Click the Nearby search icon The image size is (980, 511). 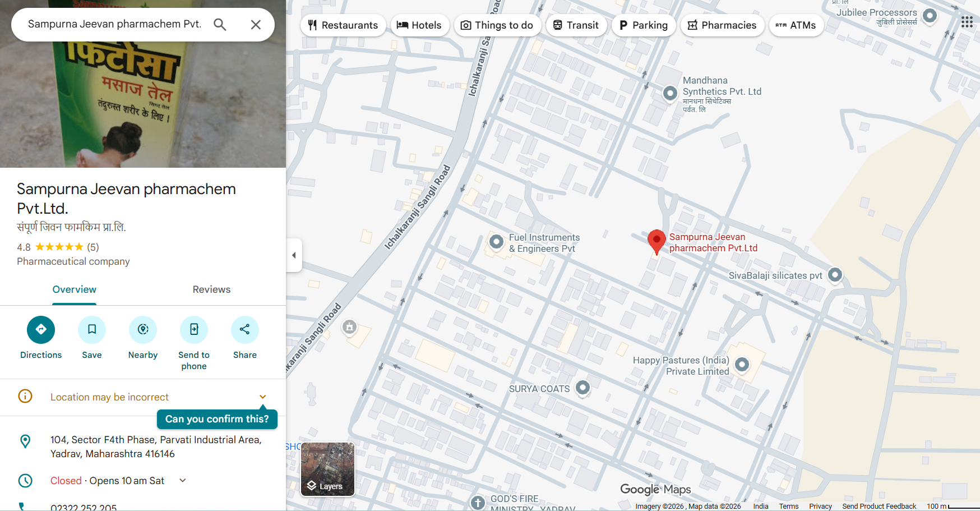143,330
